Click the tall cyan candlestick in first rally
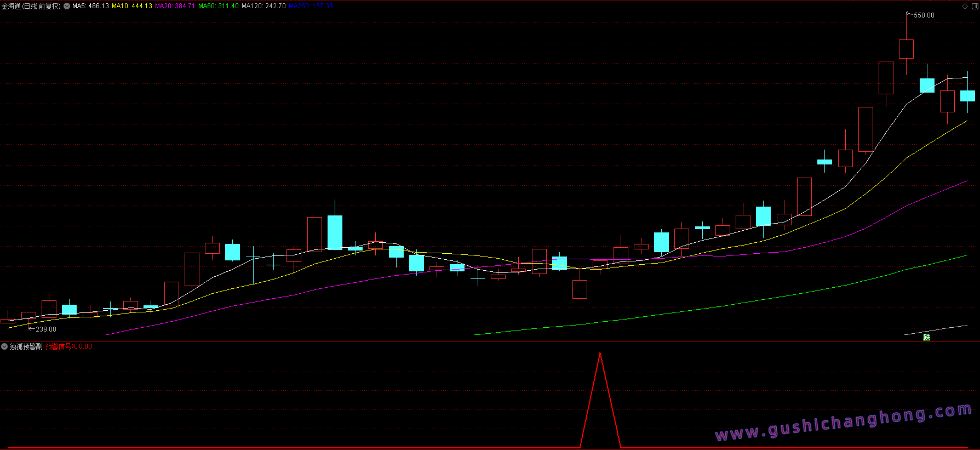The width and height of the screenshot is (980, 450). click(x=335, y=232)
